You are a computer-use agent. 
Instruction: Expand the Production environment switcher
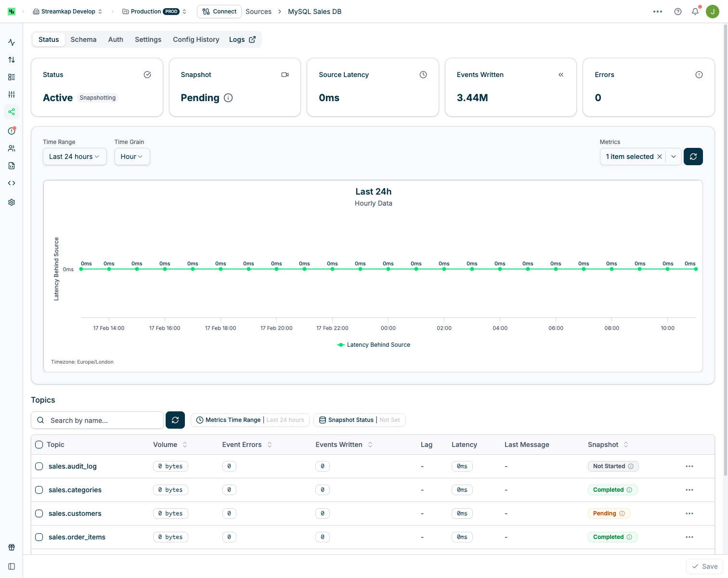(184, 11)
